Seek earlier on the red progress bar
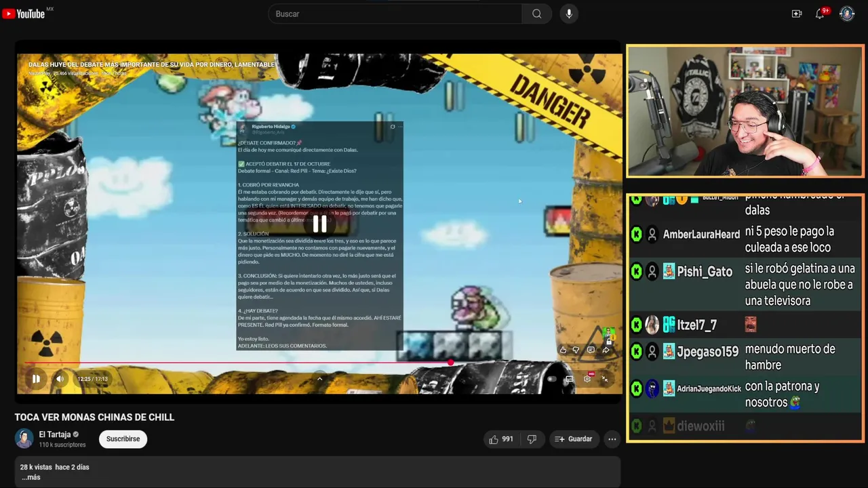This screenshot has width=868, height=488. [237, 363]
